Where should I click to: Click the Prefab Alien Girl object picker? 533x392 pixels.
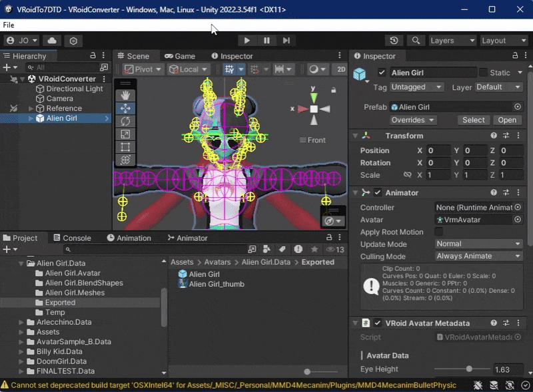coord(518,106)
